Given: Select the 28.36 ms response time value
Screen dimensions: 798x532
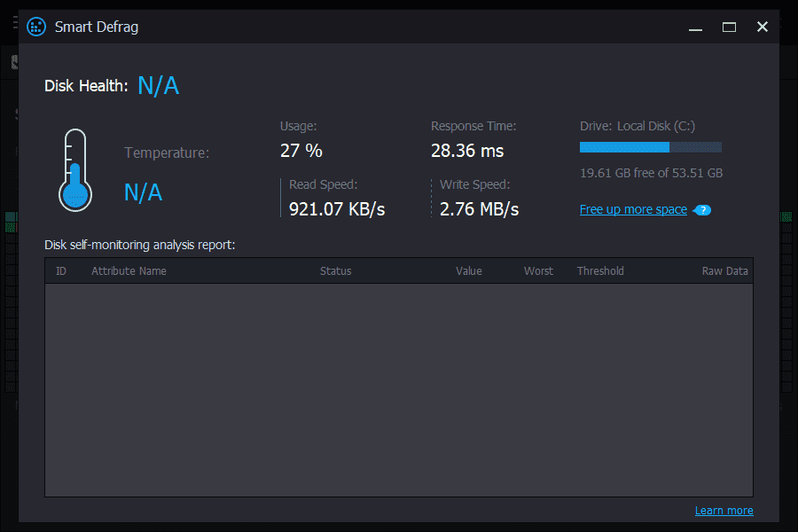Looking at the screenshot, I should (467, 151).
